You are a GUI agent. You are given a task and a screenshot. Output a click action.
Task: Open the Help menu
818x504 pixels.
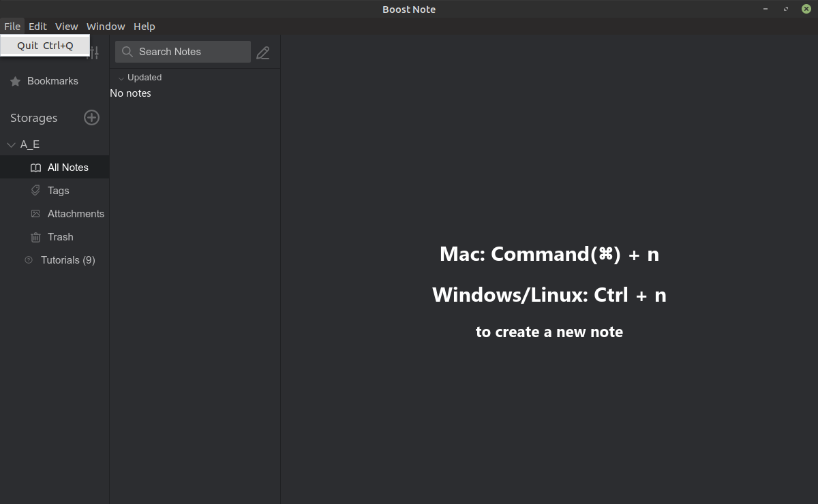point(144,26)
